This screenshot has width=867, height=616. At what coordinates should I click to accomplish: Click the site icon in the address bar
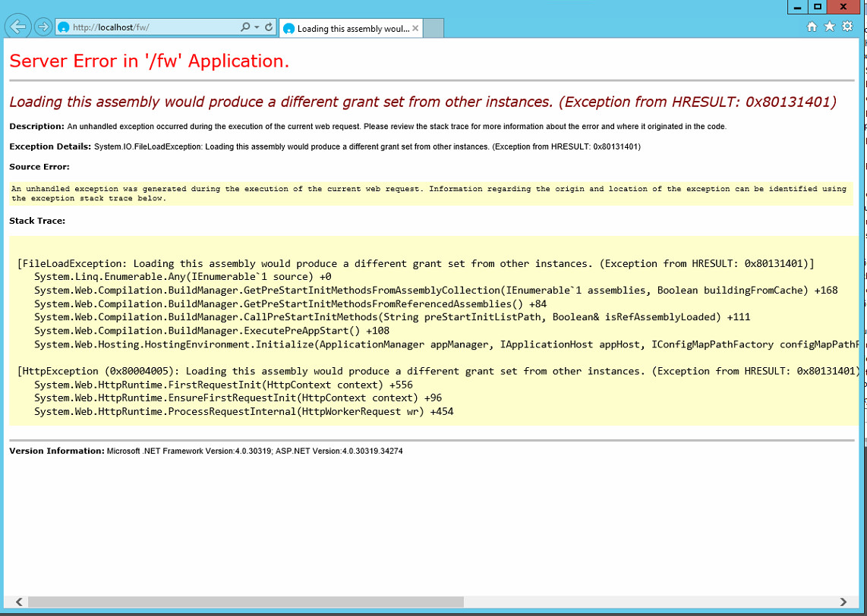64,27
